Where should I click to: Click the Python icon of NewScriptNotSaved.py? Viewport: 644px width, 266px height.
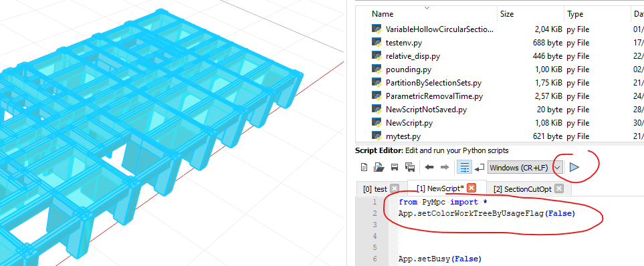pyautogui.click(x=377, y=109)
